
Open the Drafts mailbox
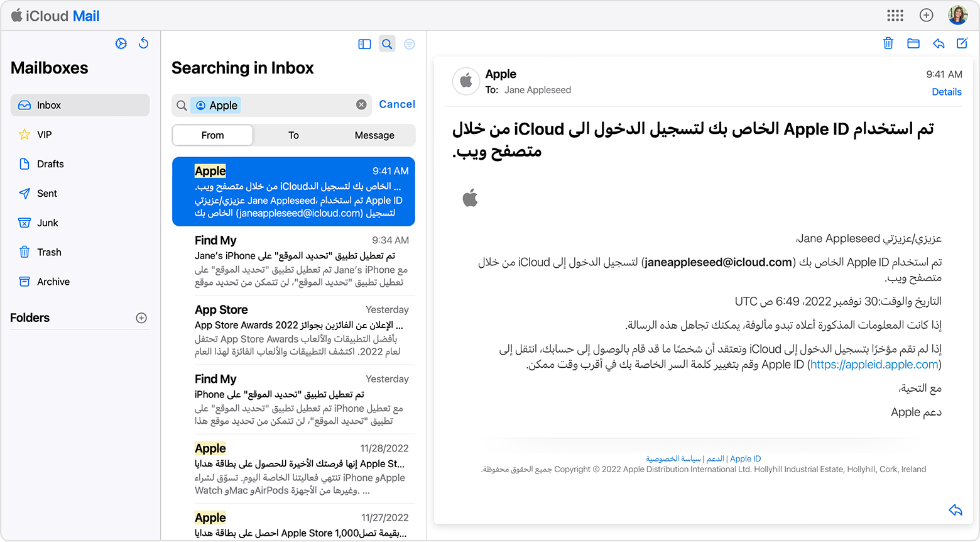[x=80, y=164]
